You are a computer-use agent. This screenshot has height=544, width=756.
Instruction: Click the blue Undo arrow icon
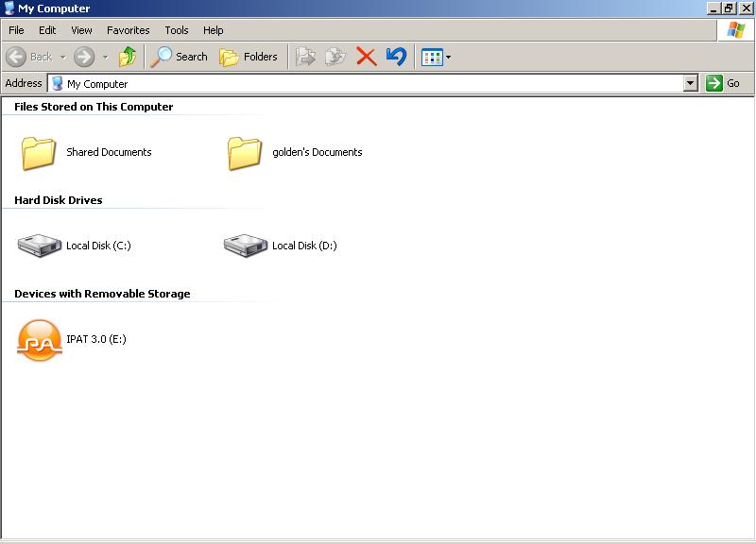click(396, 57)
